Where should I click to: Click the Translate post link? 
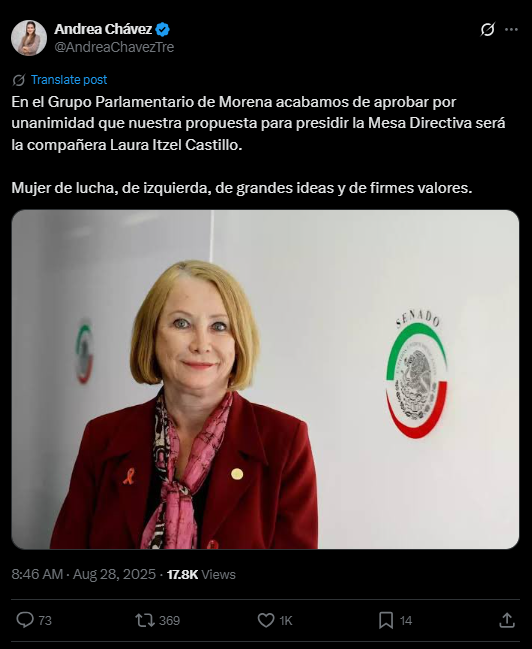tap(69, 79)
